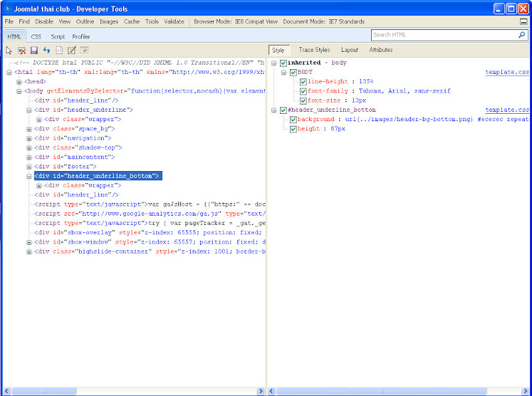Image resolution: width=532 pixels, height=396 pixels.
Task: Collapse the header_underline div
Action: pyautogui.click(x=29, y=110)
